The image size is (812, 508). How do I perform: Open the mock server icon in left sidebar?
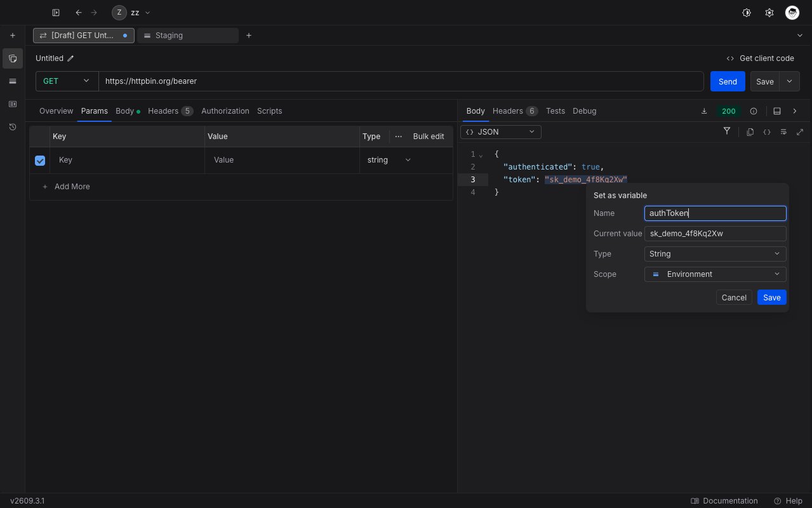[x=12, y=104]
